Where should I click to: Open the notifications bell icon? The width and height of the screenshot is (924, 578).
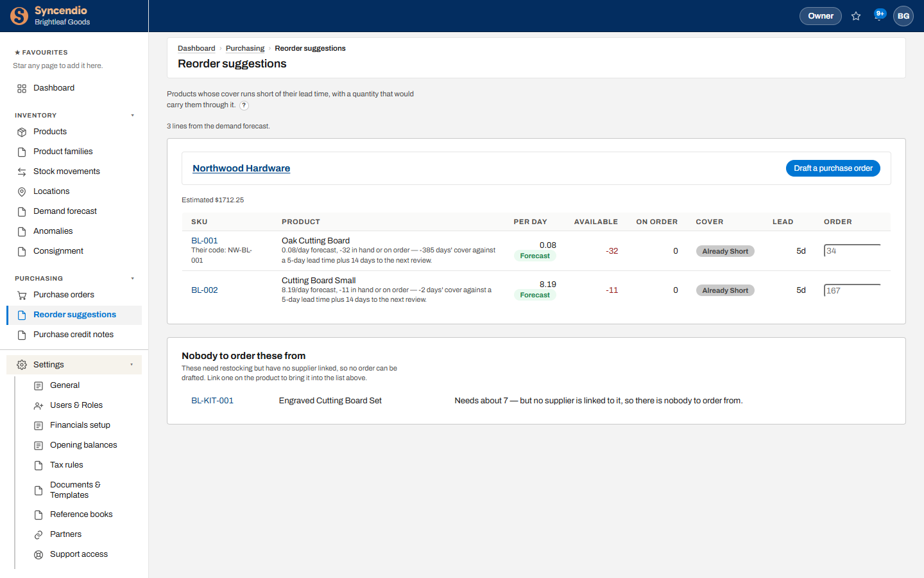click(879, 15)
